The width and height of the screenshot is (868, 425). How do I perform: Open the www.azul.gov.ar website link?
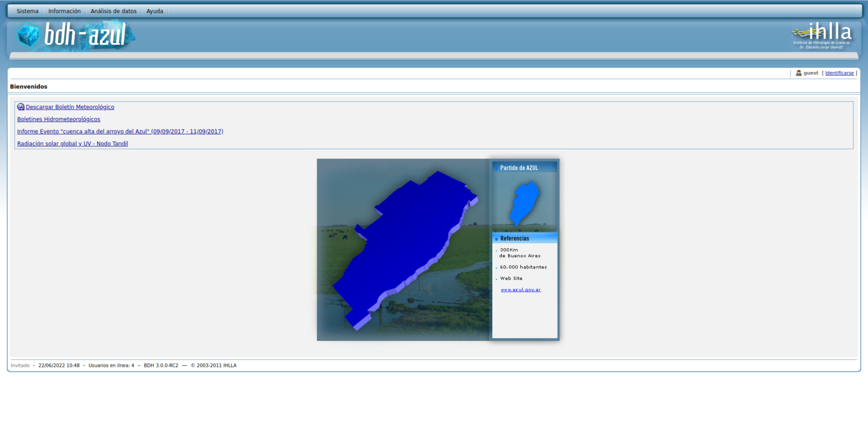(519, 289)
